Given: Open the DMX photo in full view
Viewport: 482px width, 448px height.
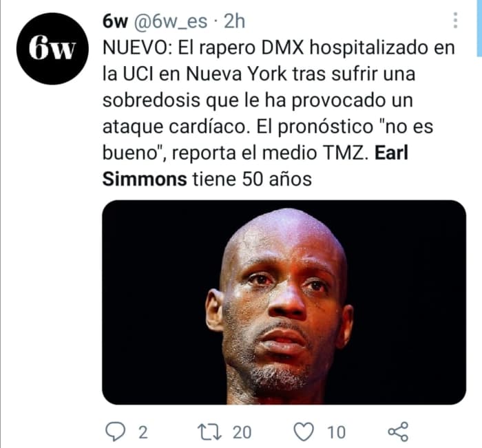Looking at the screenshot, I should (284, 302).
